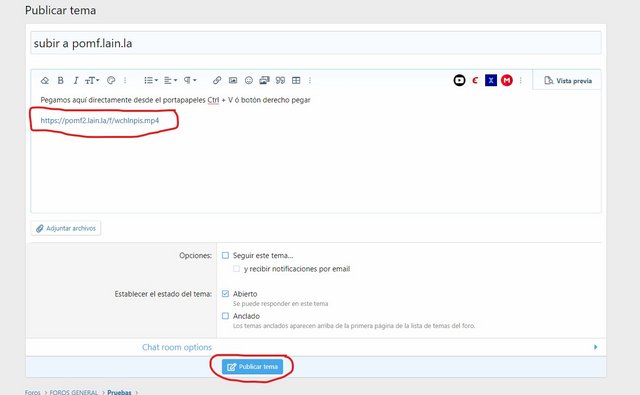Click the insert link icon

coord(217,80)
